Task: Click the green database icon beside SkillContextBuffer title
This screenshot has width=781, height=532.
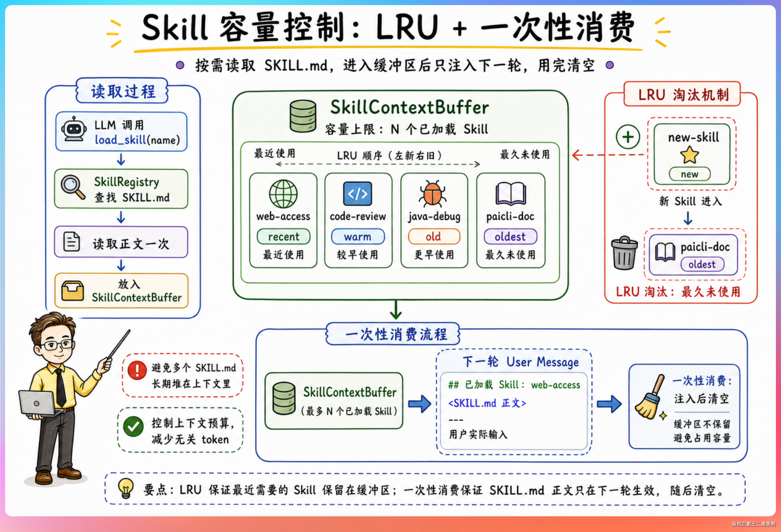Action: [303, 116]
